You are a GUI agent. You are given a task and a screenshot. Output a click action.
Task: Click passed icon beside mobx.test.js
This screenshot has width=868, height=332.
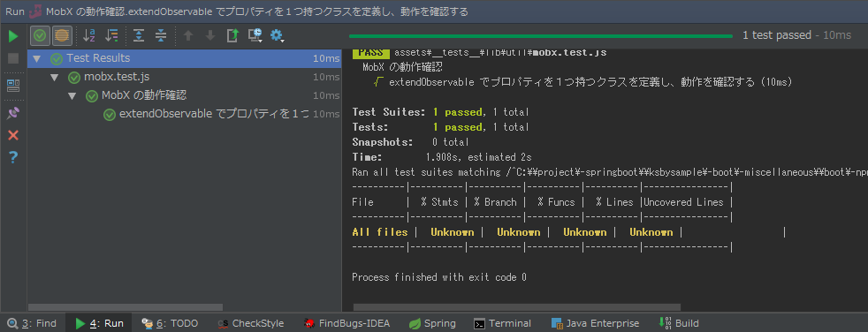[x=74, y=78]
